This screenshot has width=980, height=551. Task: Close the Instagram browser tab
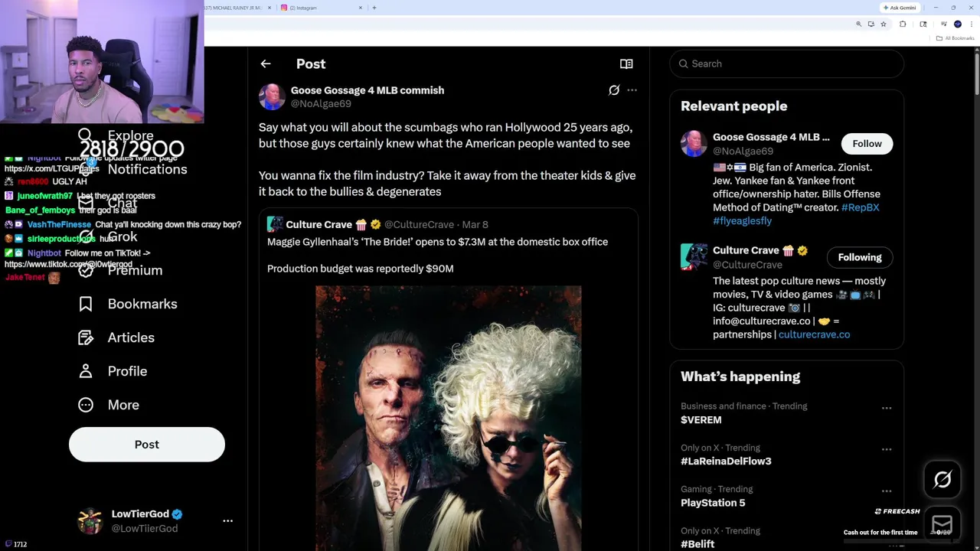coord(361,8)
